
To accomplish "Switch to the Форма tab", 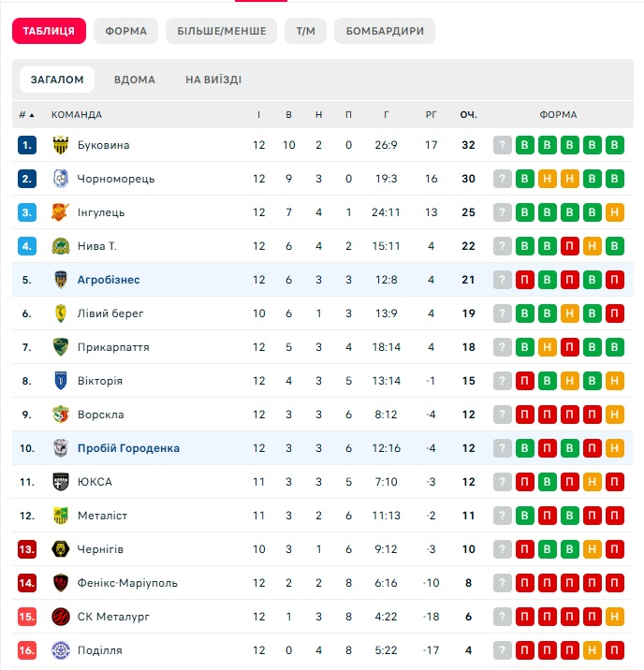I will 125,31.
